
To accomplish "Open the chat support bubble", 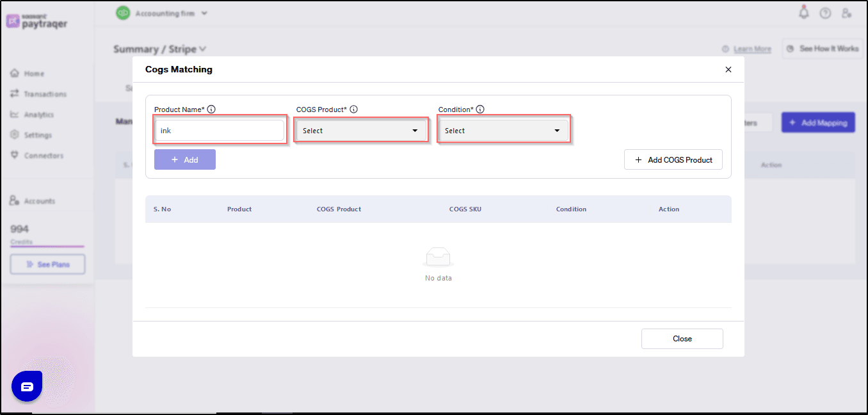I will click(27, 386).
